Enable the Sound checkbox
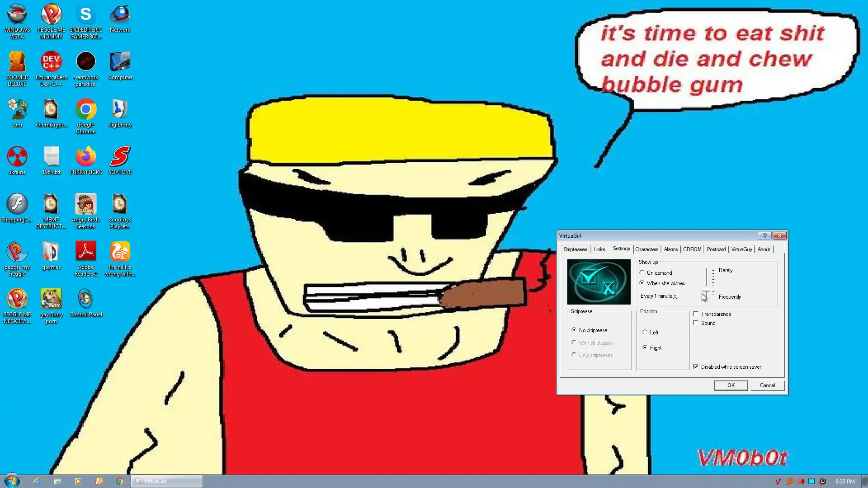Image resolution: width=868 pixels, height=488 pixels. click(696, 323)
